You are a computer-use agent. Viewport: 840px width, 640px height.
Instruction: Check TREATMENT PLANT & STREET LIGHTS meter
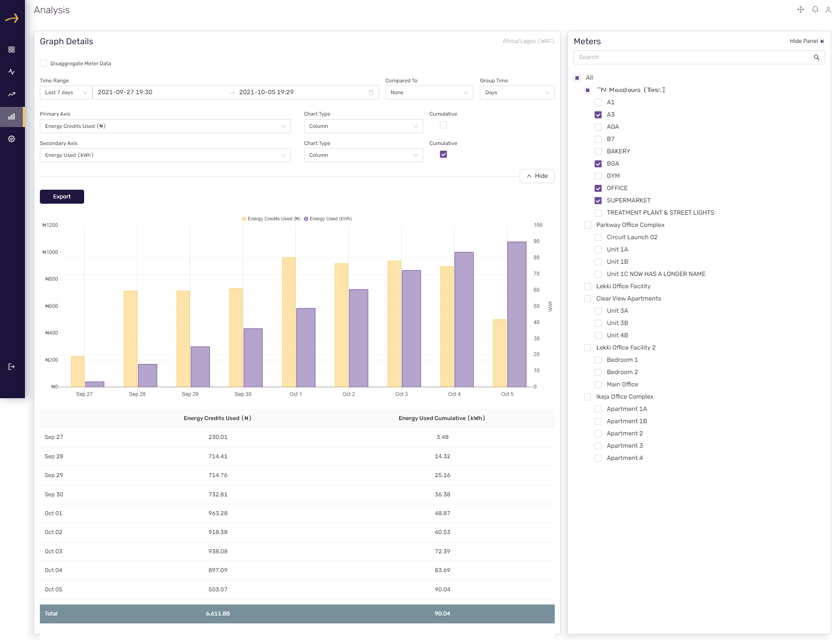tap(598, 213)
